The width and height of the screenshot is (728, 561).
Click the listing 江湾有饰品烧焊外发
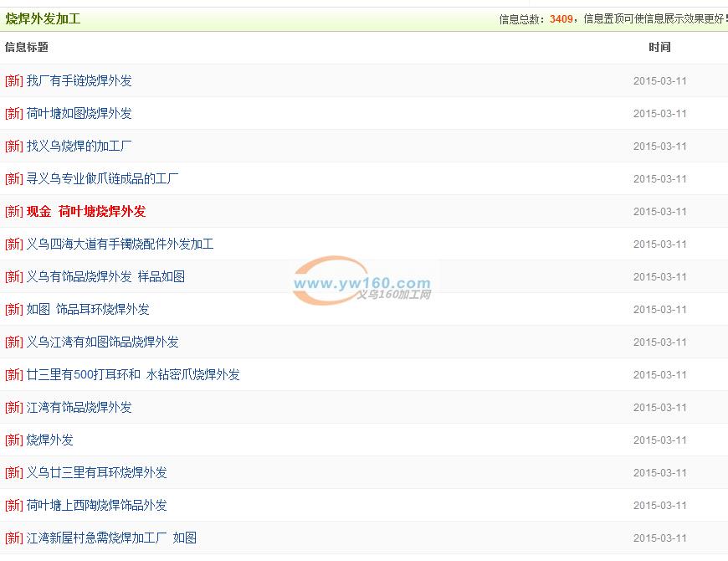click(79, 408)
